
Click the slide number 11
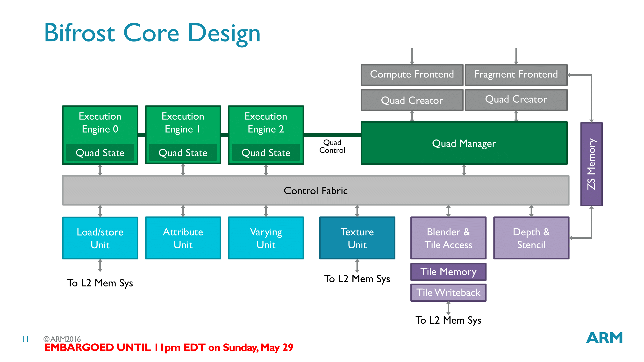point(26,339)
